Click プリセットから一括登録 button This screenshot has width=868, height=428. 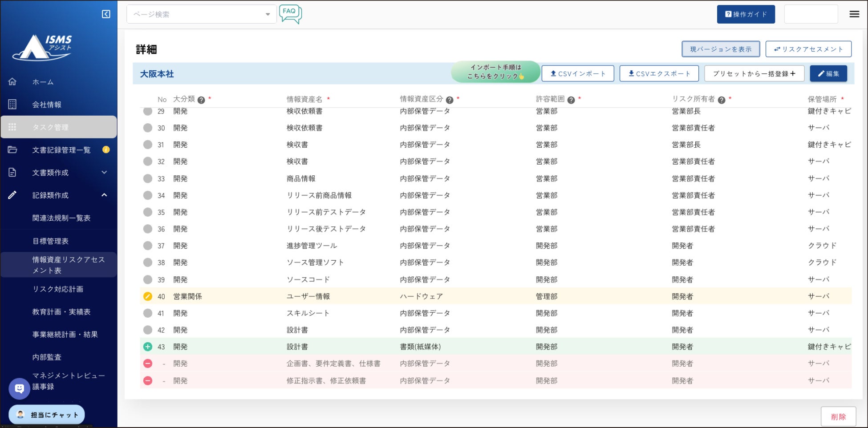[754, 73]
